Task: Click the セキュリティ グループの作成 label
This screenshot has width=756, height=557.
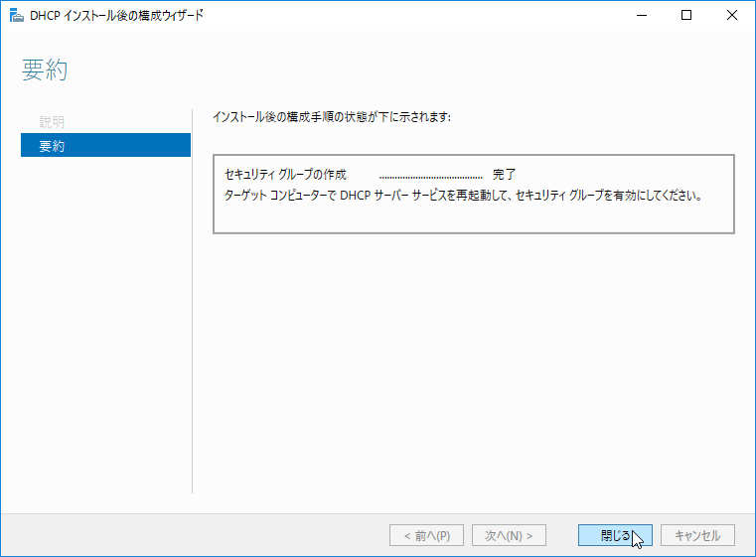Action: coord(285,174)
